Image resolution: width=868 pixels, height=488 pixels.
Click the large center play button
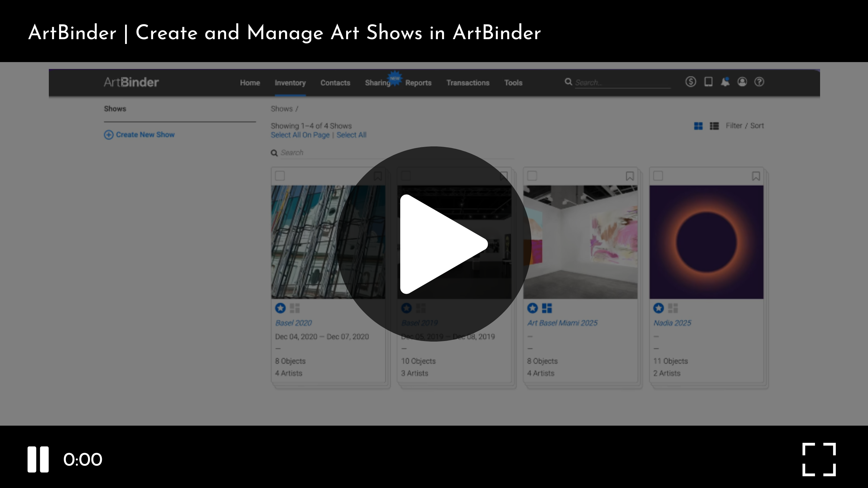tap(434, 244)
